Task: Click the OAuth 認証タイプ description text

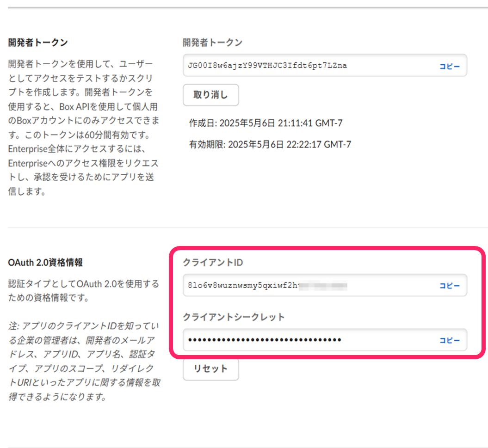Action: (83, 291)
